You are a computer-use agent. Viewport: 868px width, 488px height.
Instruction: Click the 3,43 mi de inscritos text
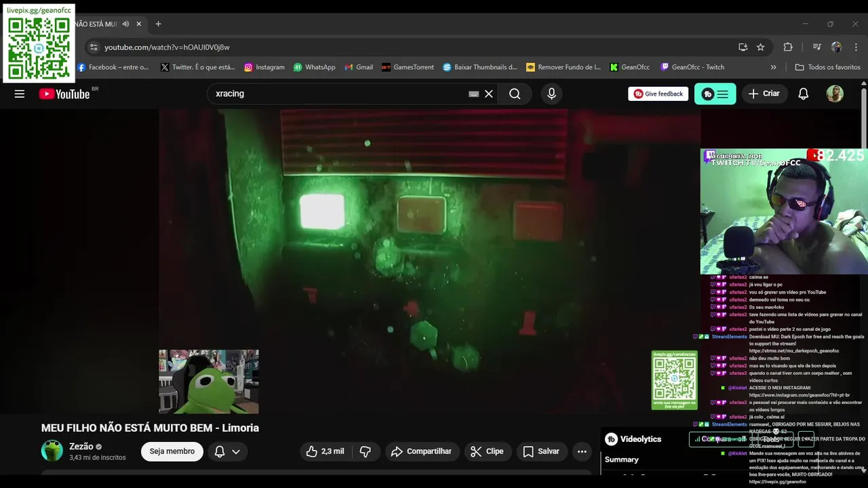point(98,457)
